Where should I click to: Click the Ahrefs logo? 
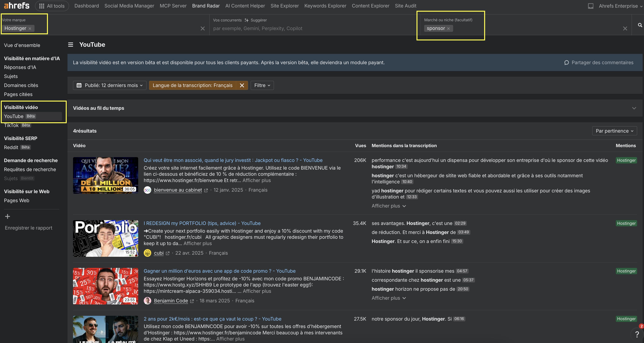(x=16, y=6)
